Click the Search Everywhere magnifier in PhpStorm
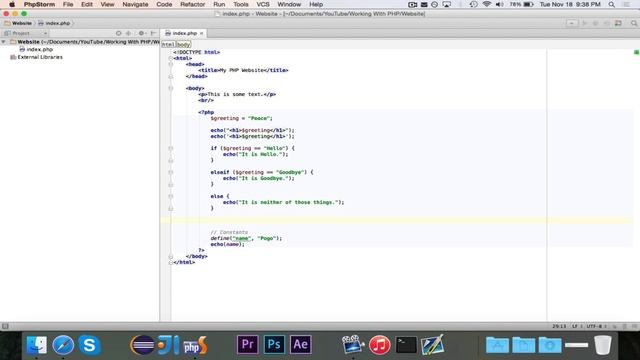Image resolution: width=640 pixels, height=360 pixels. click(x=634, y=23)
